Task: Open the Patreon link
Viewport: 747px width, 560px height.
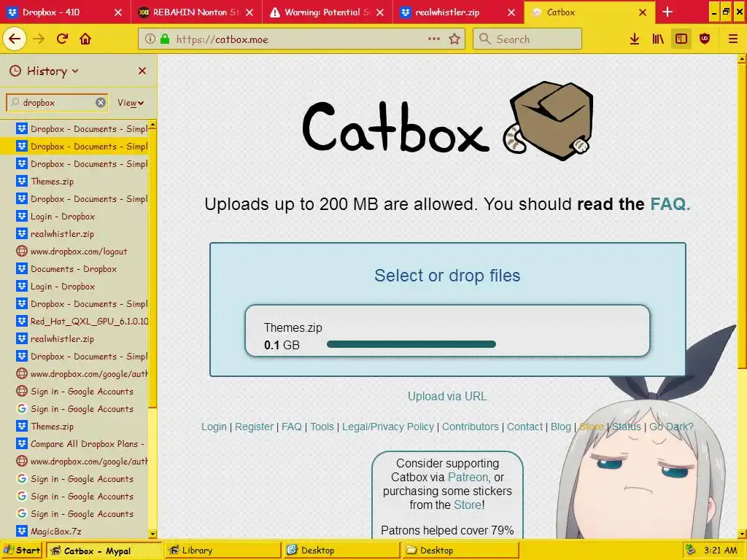Action: point(468,477)
